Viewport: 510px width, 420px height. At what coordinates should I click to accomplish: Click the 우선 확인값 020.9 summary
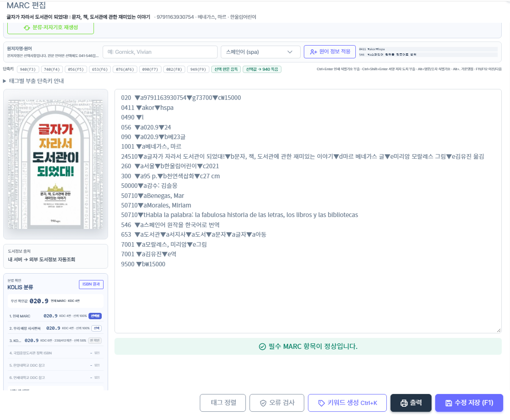coord(55,301)
